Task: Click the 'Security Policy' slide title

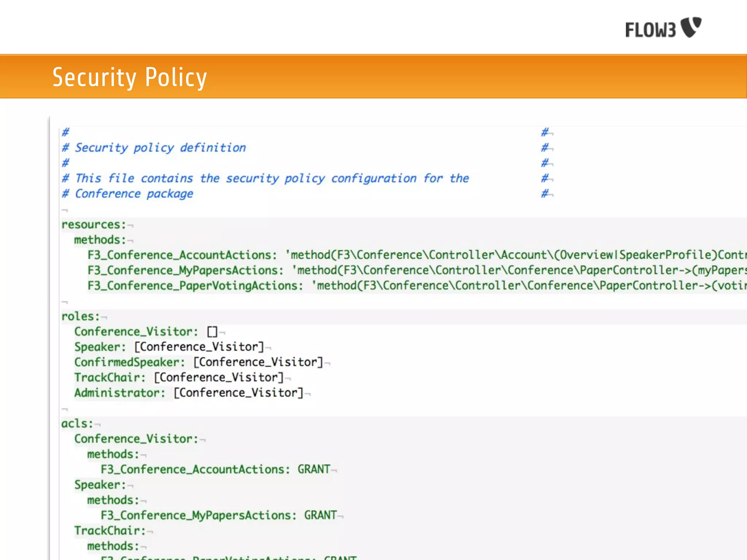Action: (x=129, y=77)
